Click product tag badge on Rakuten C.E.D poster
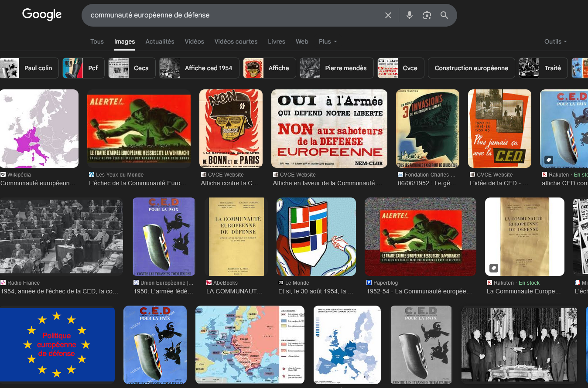The width and height of the screenshot is (588, 388). click(548, 160)
